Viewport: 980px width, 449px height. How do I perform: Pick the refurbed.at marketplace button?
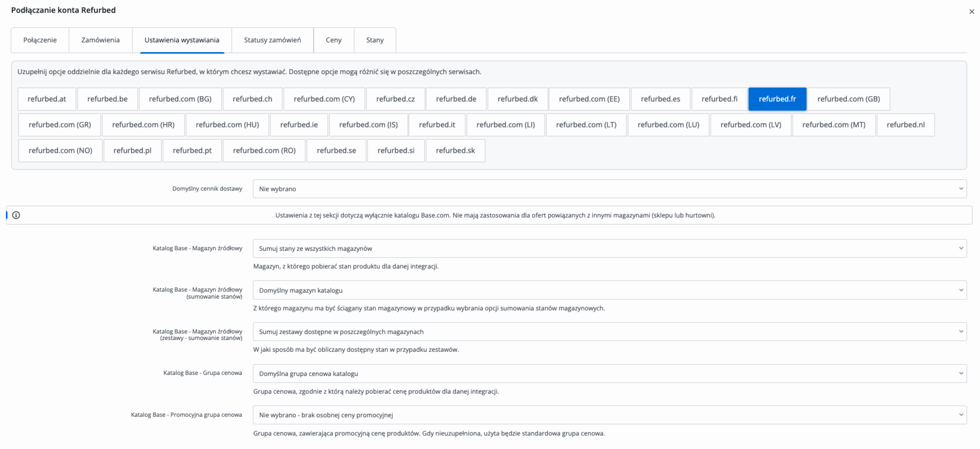(47, 99)
